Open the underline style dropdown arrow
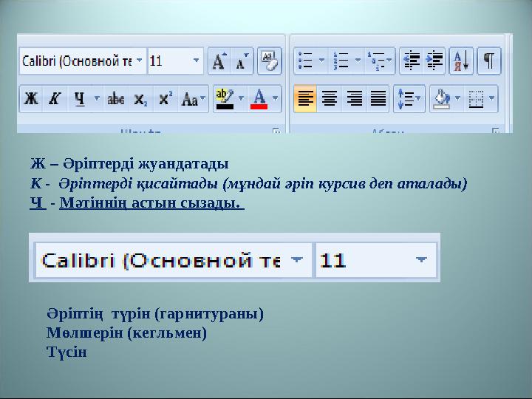Image resolution: width=532 pixels, height=399 pixels. point(97,99)
